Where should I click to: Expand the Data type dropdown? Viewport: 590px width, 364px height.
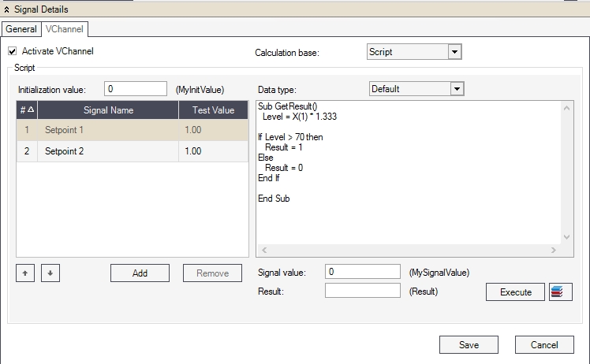[456, 89]
